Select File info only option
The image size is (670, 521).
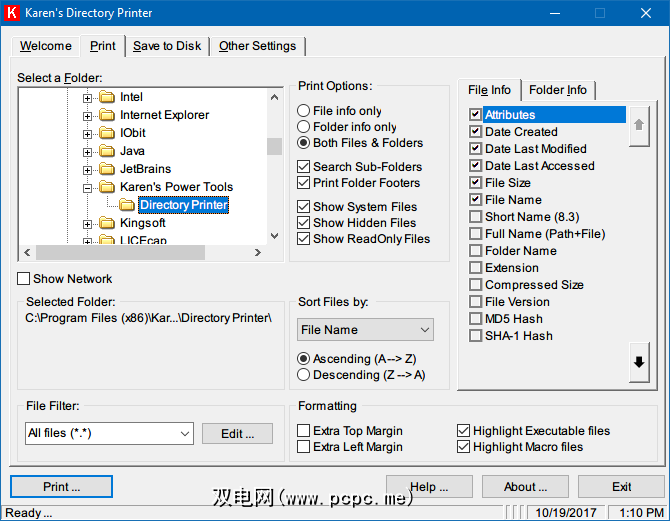pos(303,111)
